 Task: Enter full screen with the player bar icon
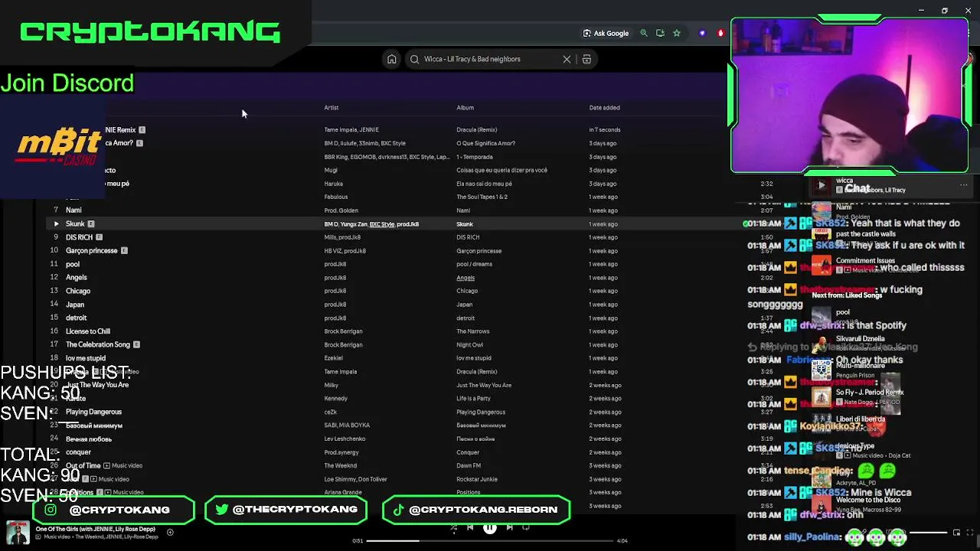tap(970, 533)
